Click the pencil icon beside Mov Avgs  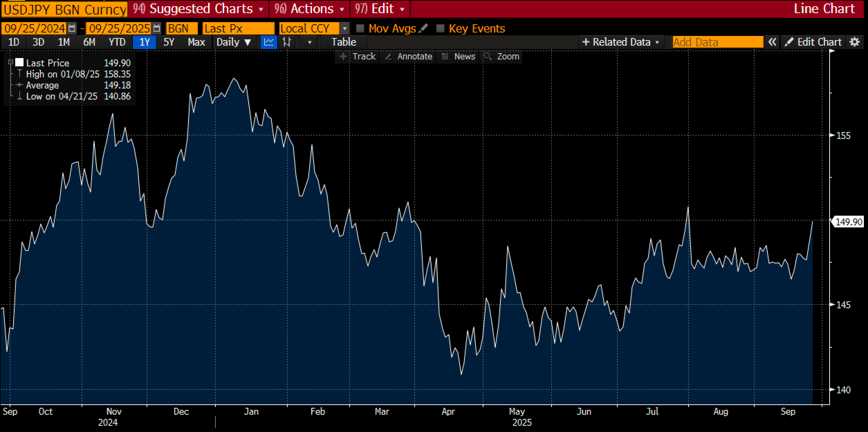(x=423, y=28)
